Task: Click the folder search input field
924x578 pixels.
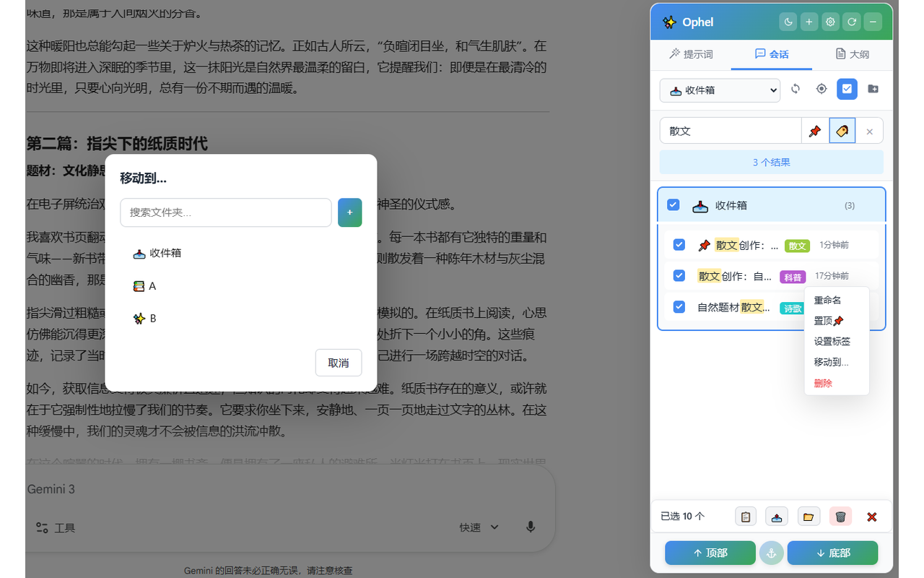Action: click(x=226, y=212)
